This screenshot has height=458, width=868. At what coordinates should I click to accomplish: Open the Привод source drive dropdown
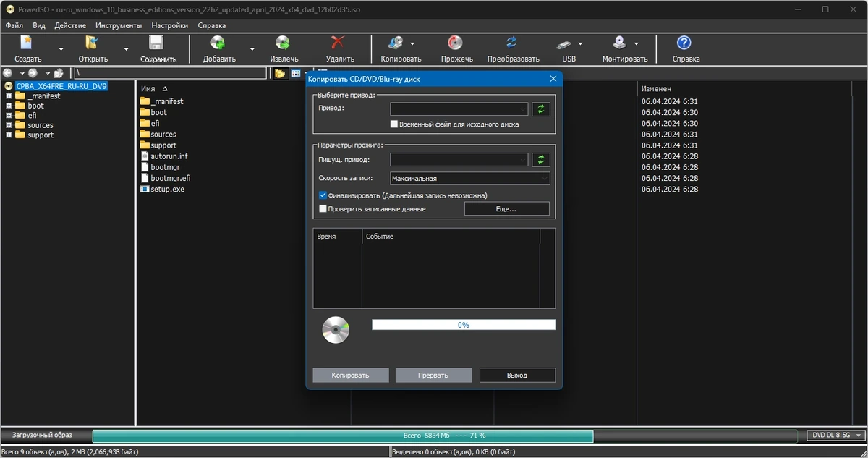point(459,109)
